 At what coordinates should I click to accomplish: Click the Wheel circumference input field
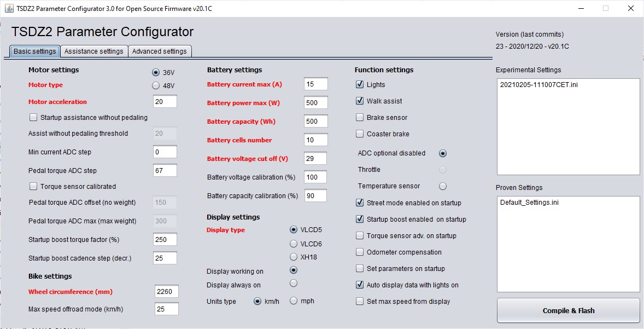166,291
